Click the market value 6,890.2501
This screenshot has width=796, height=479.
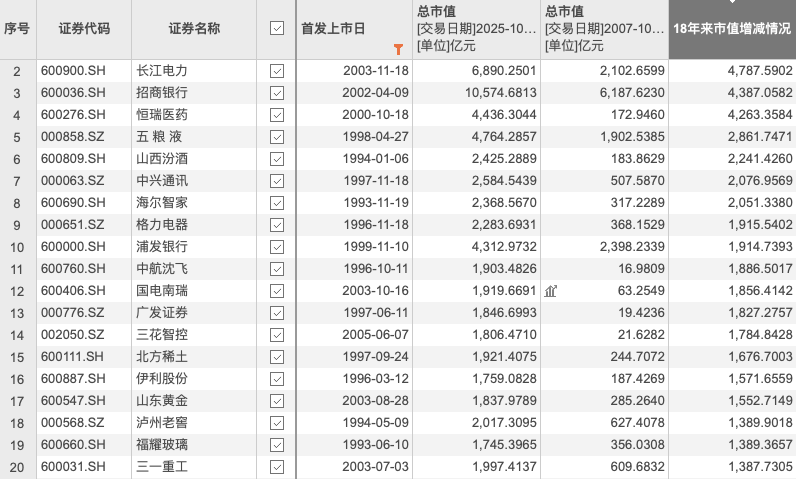504,71
